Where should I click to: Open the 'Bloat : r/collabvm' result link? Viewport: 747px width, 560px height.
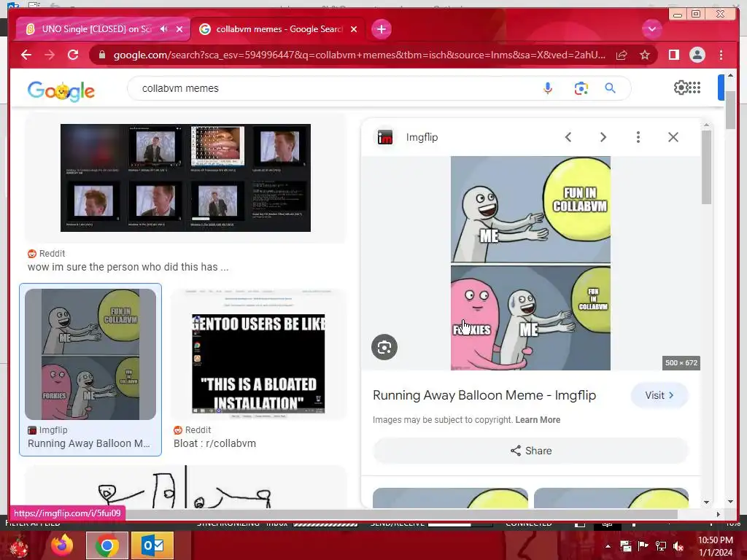214,443
